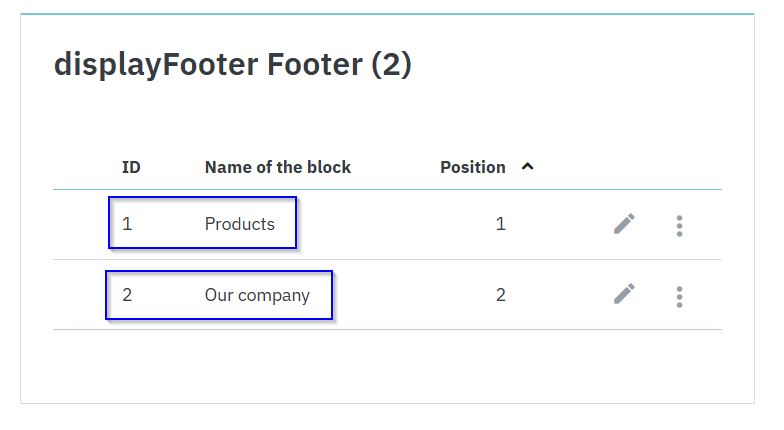Viewport: 784px width, 430px height.
Task: Toggle the sort caret beside Position
Action: pos(528,166)
